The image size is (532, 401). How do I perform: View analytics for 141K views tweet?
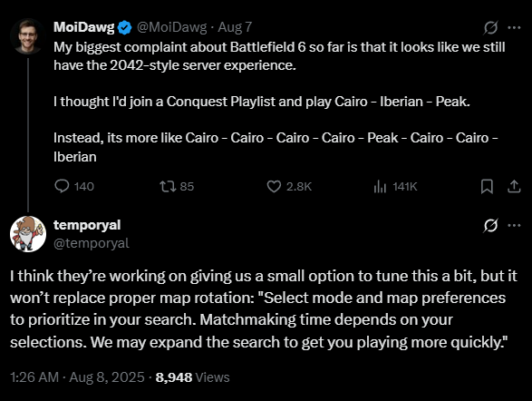[x=395, y=186]
